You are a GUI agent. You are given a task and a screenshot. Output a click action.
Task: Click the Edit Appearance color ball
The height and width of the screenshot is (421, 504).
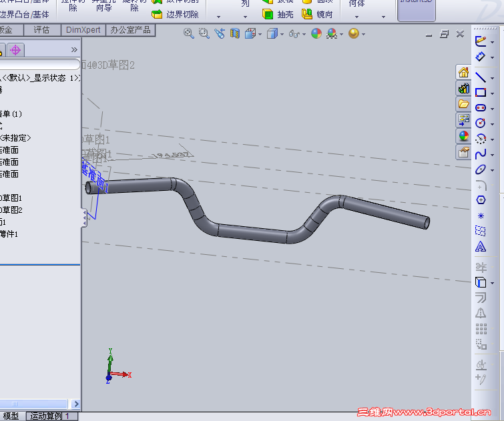316,33
